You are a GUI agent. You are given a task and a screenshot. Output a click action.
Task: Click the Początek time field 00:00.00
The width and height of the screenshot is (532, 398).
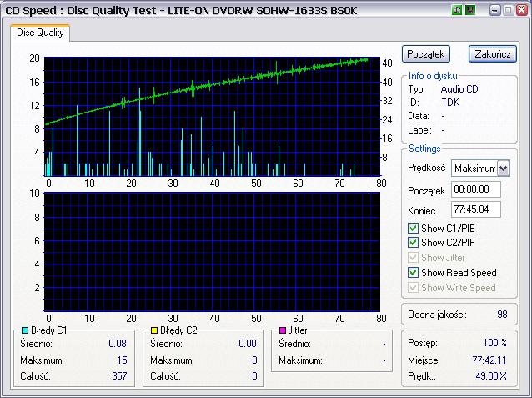475,189
